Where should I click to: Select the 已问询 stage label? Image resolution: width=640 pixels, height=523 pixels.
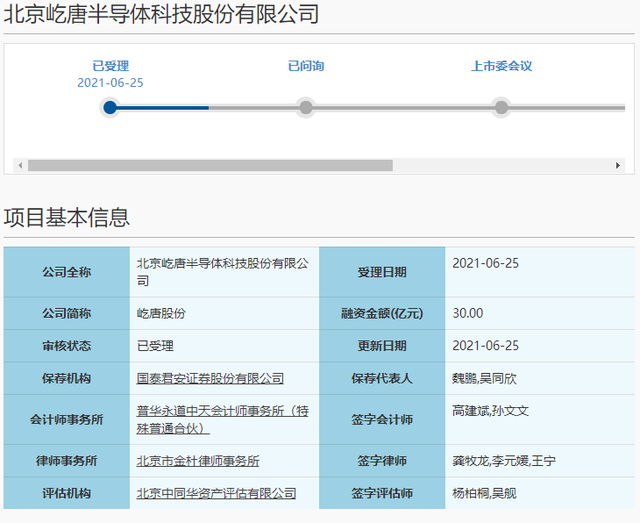coord(306,66)
